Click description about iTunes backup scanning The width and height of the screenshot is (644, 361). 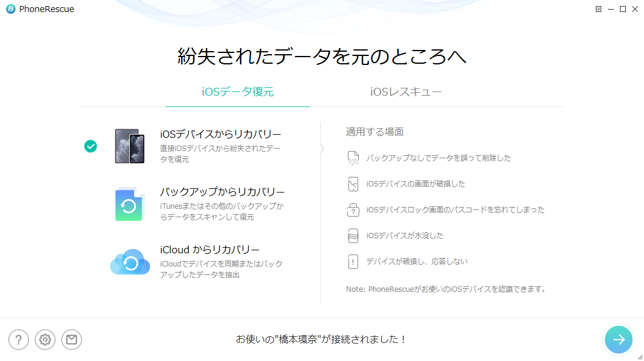tap(221, 212)
